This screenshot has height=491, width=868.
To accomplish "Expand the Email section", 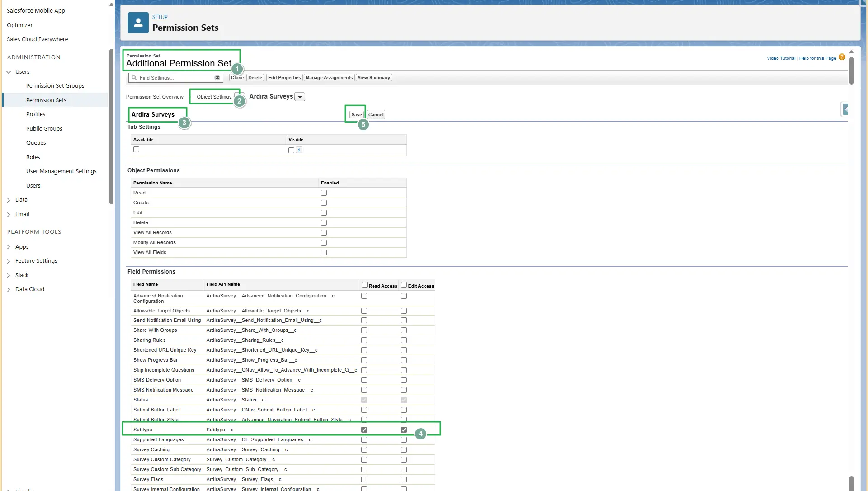I will (9, 214).
